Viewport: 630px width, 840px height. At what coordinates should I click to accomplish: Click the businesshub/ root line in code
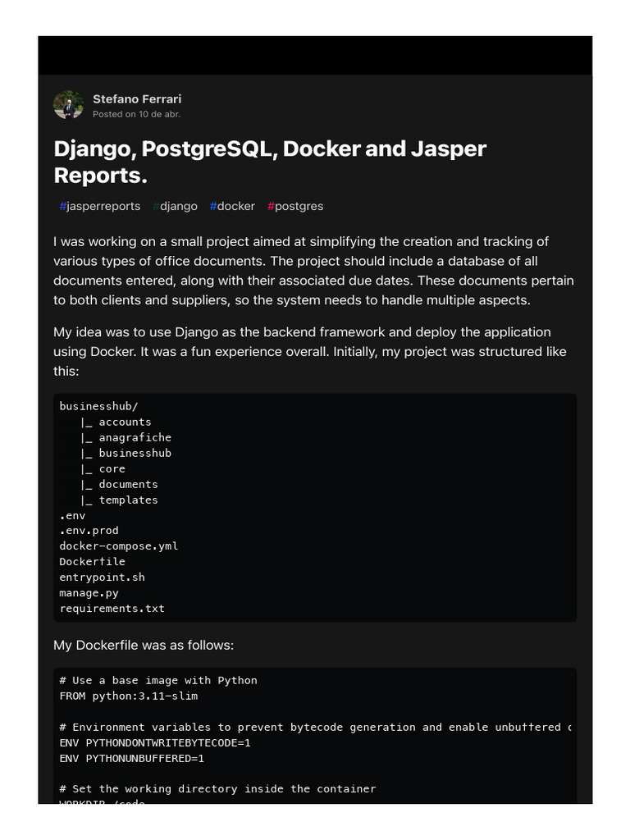coord(93,406)
